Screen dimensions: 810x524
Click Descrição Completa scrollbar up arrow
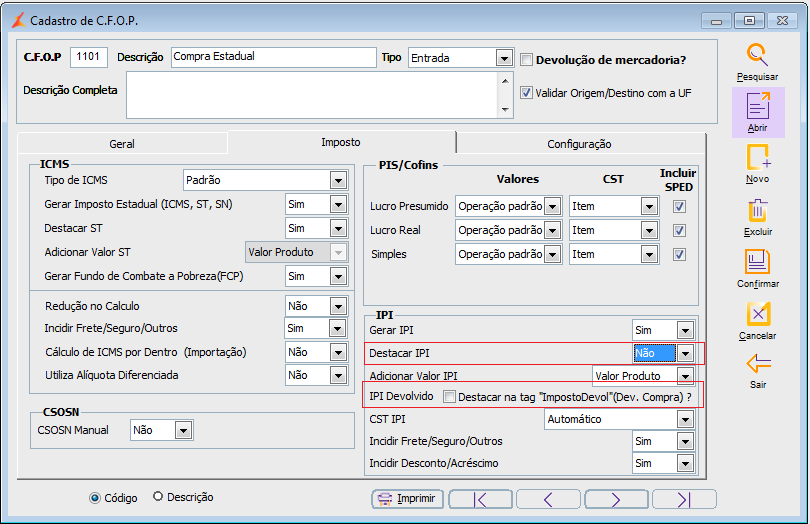505,81
